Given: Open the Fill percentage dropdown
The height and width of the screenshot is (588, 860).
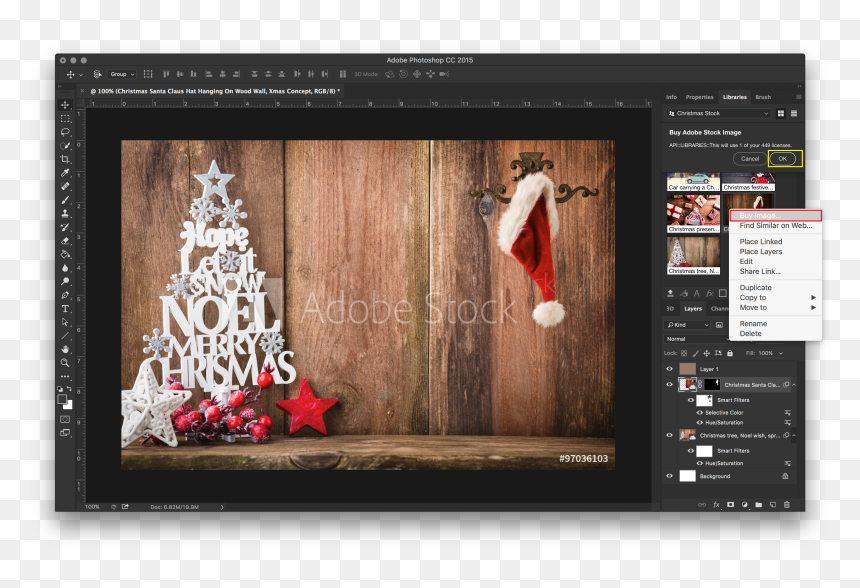Looking at the screenshot, I should point(780,353).
